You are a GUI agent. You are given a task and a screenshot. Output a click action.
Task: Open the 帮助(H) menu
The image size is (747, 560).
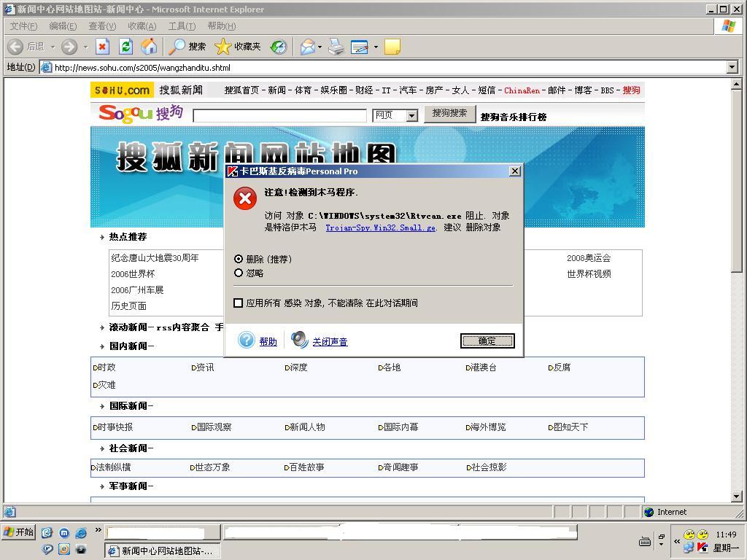[222, 26]
